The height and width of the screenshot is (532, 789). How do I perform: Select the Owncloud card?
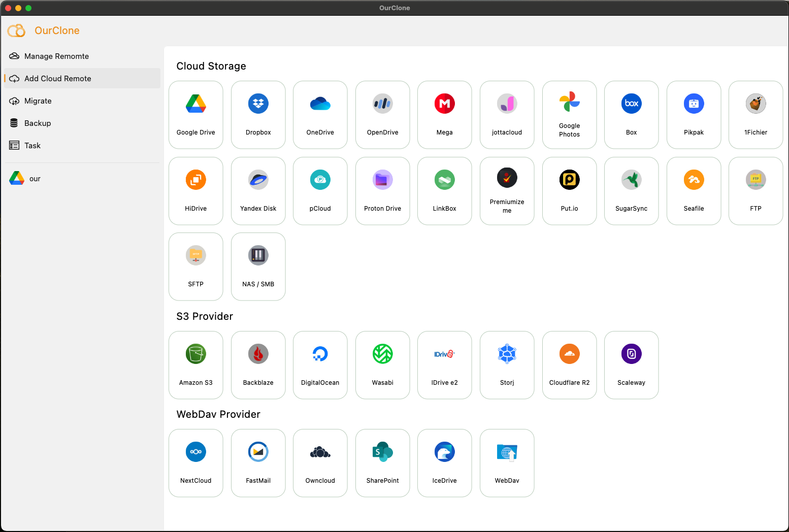click(x=320, y=463)
